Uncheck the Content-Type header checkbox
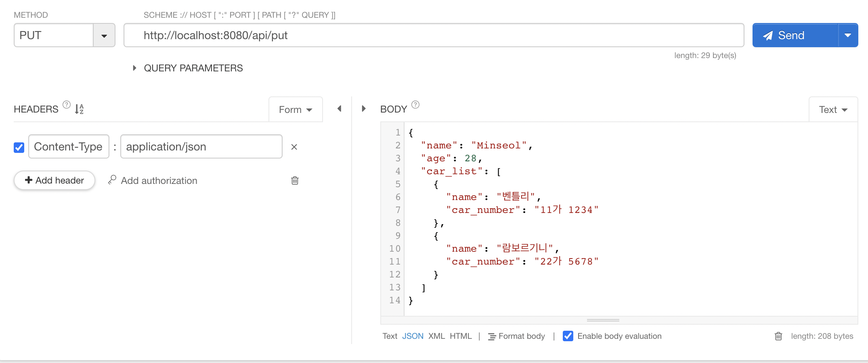This screenshot has height=363, width=868. [19, 148]
